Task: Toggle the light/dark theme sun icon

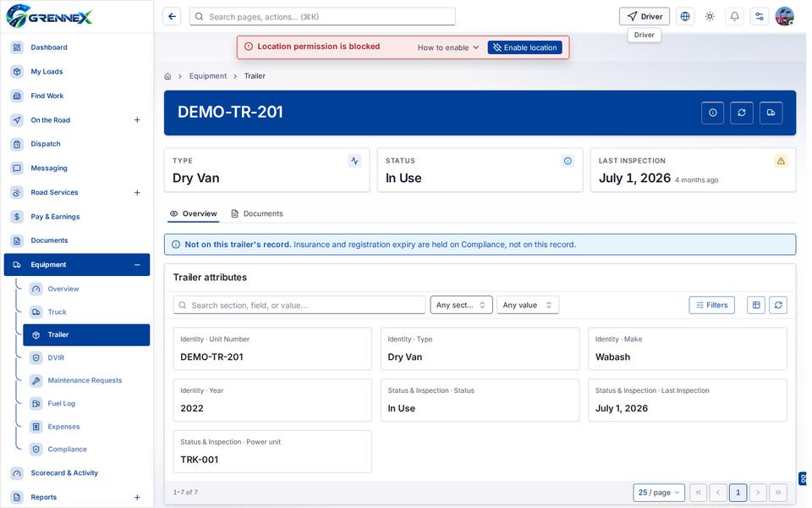Action: click(x=710, y=17)
